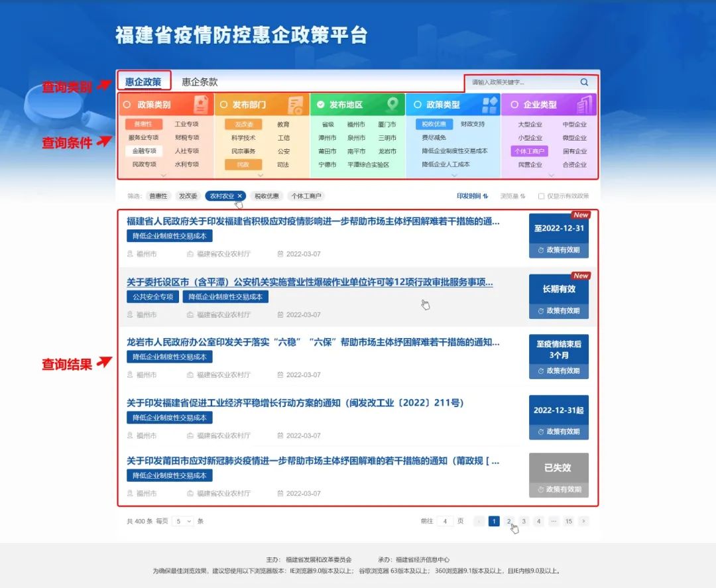Click the 发布地区 location pin icon
The image size is (716, 588).
point(392,105)
